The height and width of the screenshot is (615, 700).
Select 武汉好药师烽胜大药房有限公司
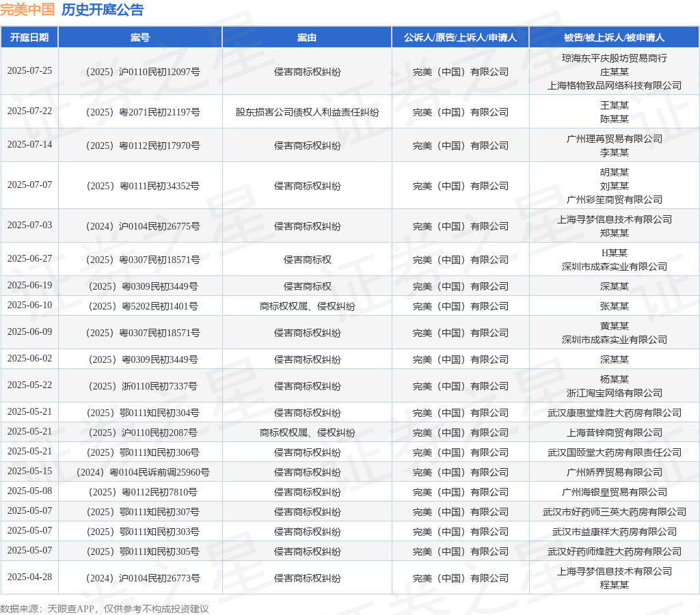(x=615, y=551)
